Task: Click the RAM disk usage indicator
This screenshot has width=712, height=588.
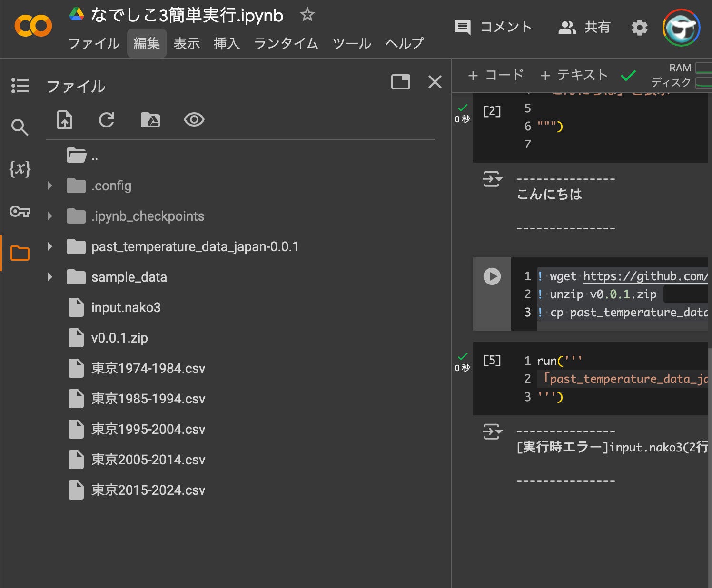Action: [681, 75]
